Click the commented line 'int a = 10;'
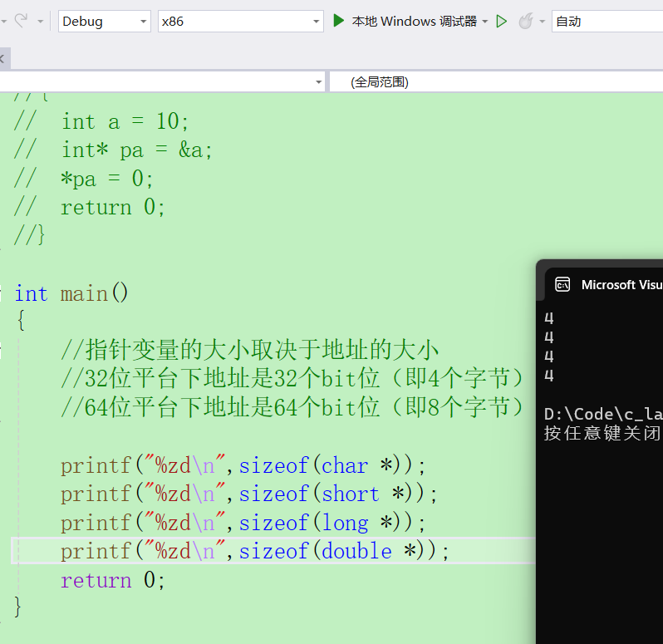Viewport: 663px width, 644px height. pyautogui.click(x=101, y=122)
